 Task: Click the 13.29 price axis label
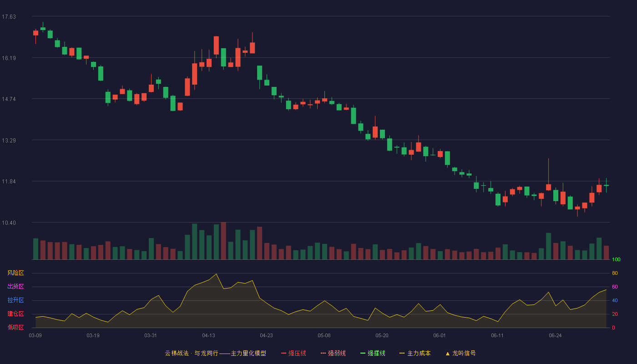[x=9, y=141]
